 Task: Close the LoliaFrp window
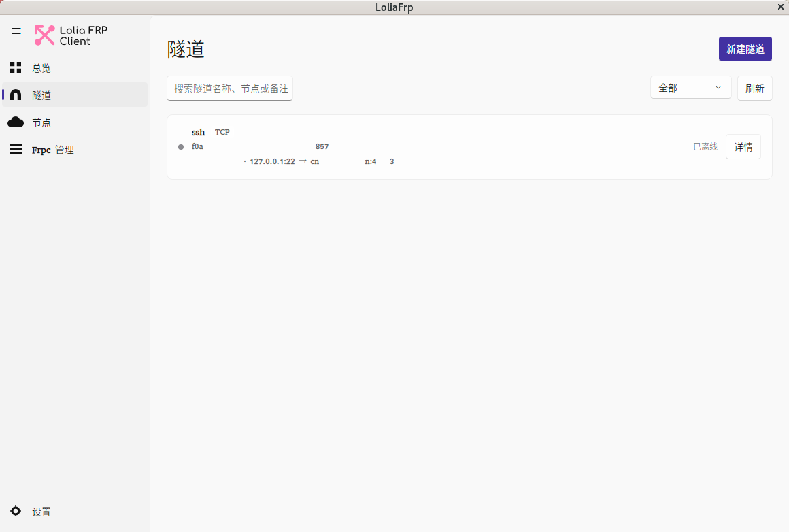[x=780, y=7]
